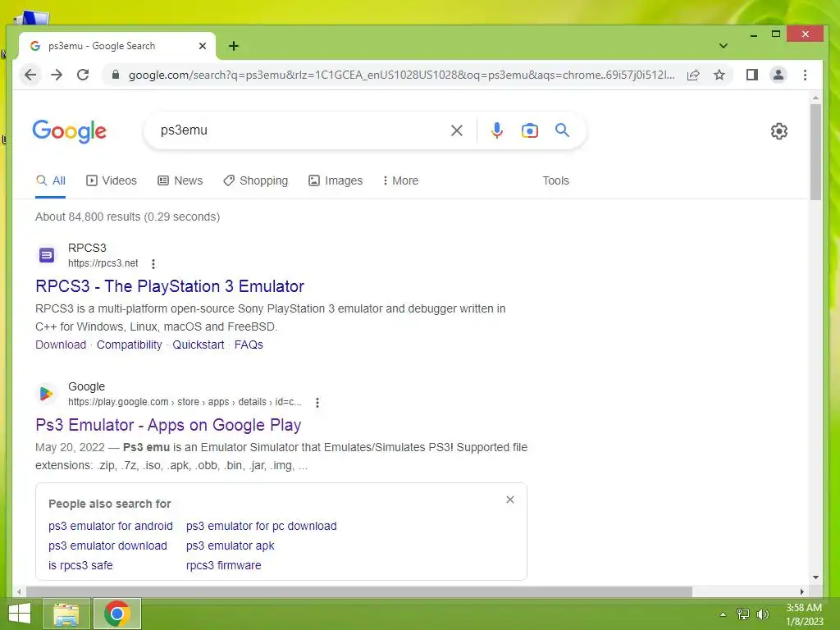Screen dimensions: 840x630
Task: Open the taskbar clock showing 3:58 AM
Action: pyautogui.click(x=804, y=614)
